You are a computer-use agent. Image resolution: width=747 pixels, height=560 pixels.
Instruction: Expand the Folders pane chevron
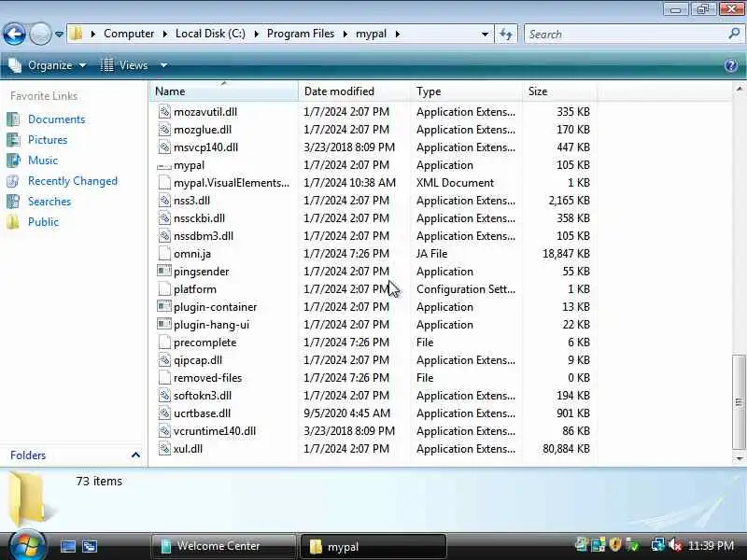(x=135, y=455)
